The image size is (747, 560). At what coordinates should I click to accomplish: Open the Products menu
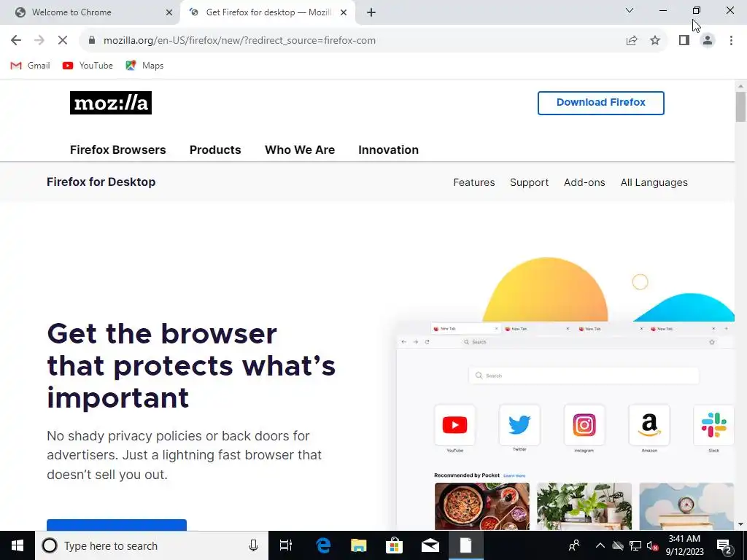coord(215,149)
